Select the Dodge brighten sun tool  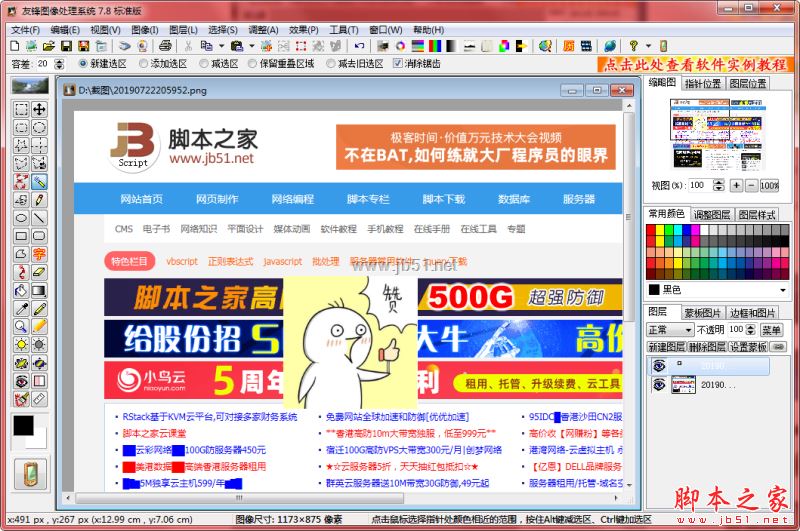21,345
